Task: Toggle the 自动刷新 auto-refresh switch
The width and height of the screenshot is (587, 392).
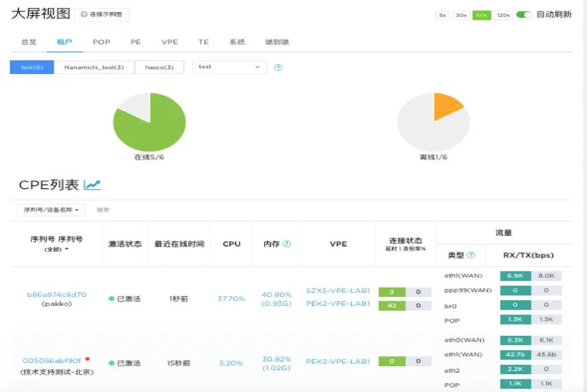Action: click(523, 15)
